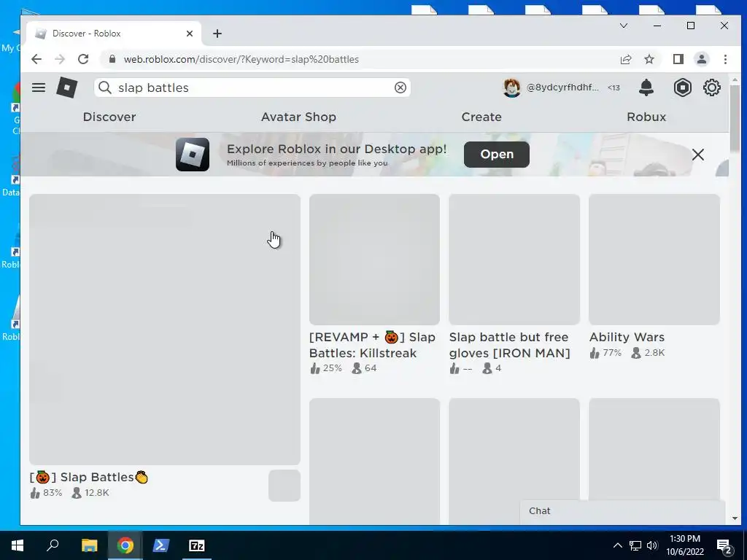The image size is (747, 560).
Task: Open the Robux page
Action: (x=646, y=117)
